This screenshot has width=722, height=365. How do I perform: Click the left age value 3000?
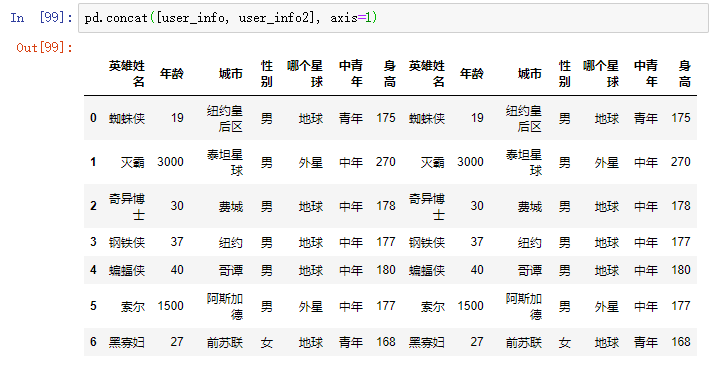(x=170, y=162)
